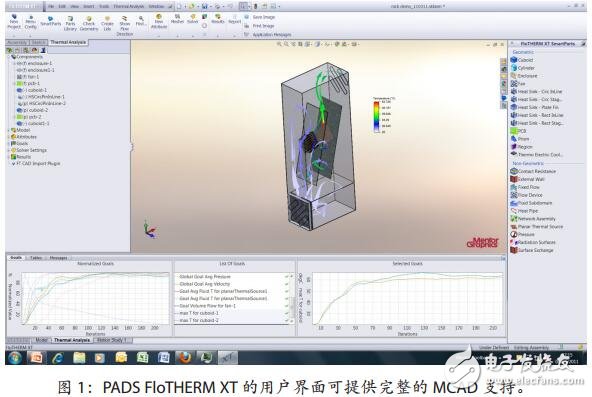Expand the Model tree node
Image resolution: width=592 pixels, height=397 pixels.
(9, 130)
